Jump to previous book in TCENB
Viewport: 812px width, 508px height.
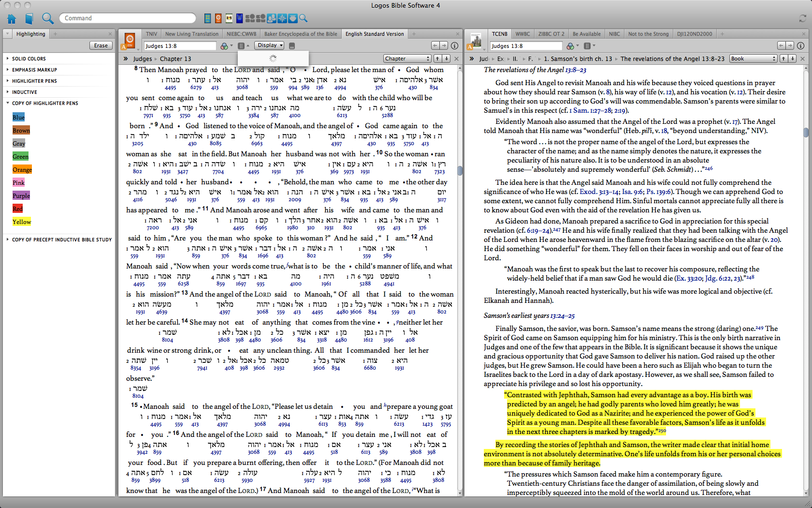tap(783, 59)
